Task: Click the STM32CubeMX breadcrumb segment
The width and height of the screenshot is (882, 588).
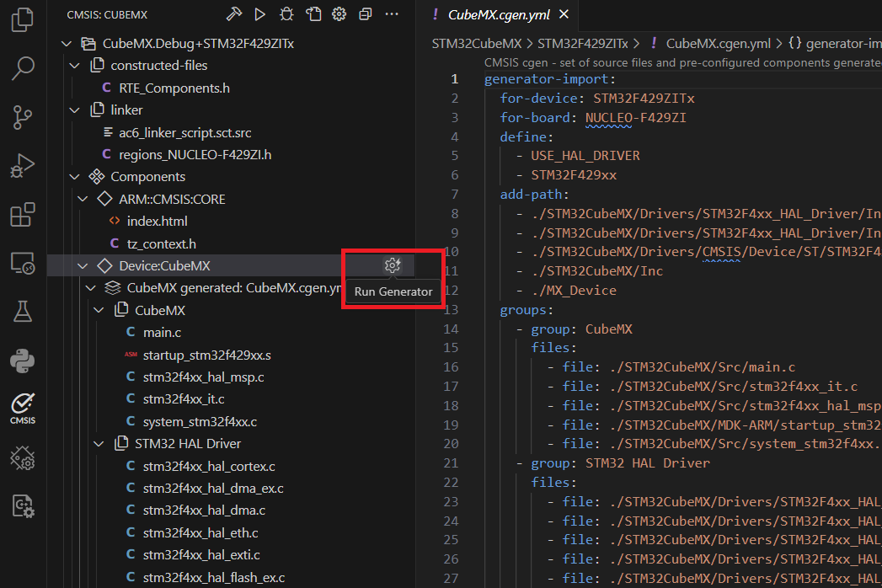Action: (477, 43)
